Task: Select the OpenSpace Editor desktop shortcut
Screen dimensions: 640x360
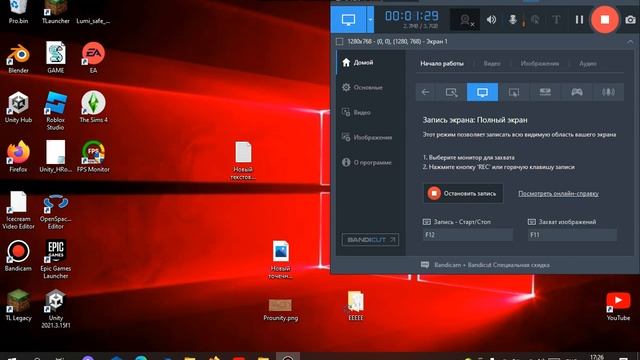Action: coord(56,211)
